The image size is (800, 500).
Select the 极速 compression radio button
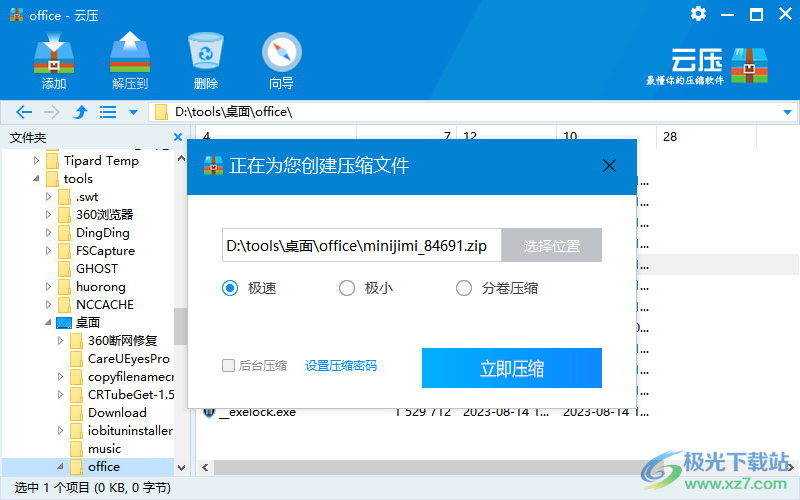point(230,288)
